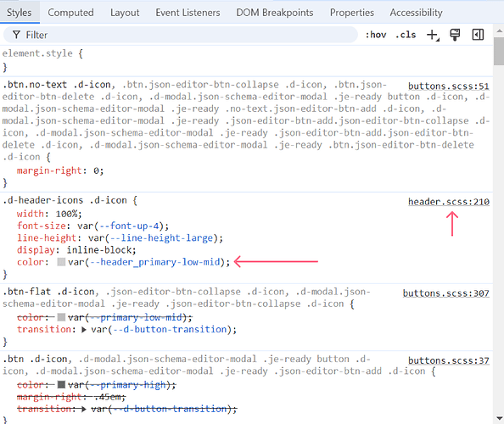This screenshot has height=424, width=504.
Task: Click the new style rule plus icon
Action: click(x=433, y=35)
